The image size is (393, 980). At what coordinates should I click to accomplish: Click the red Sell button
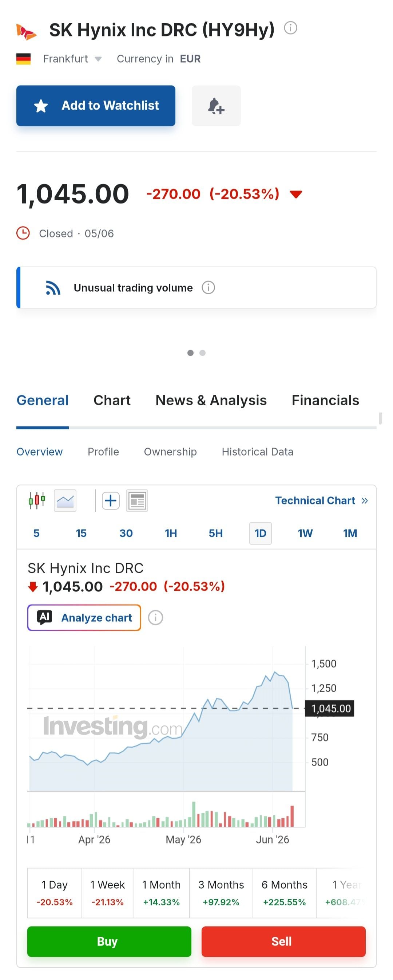tap(283, 941)
